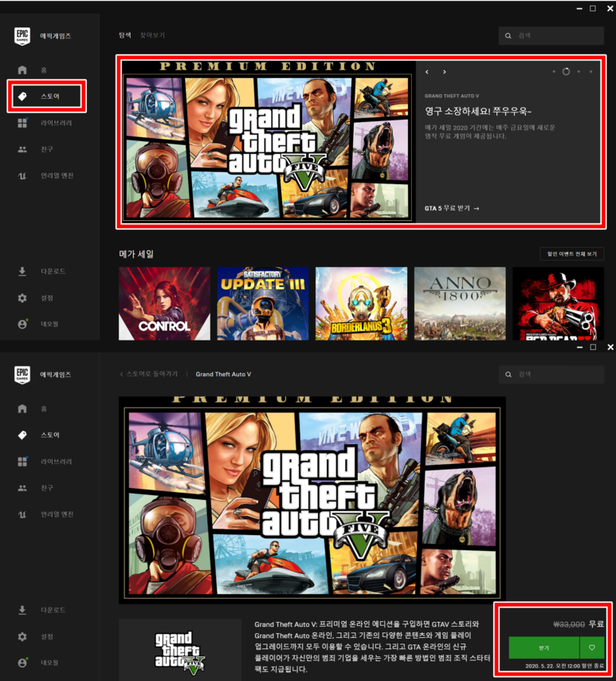Click Epic Games logo in the store window
Screen dimensions: 616x681
click(x=22, y=36)
